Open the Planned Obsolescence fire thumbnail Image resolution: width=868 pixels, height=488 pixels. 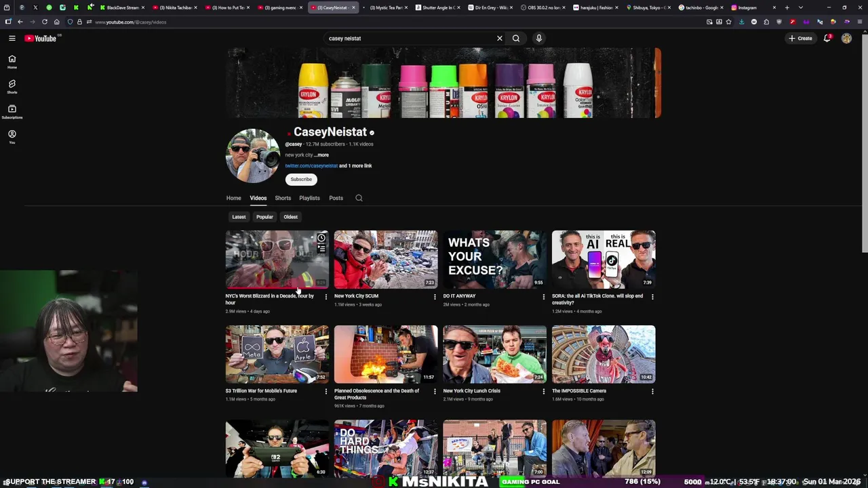click(x=386, y=354)
